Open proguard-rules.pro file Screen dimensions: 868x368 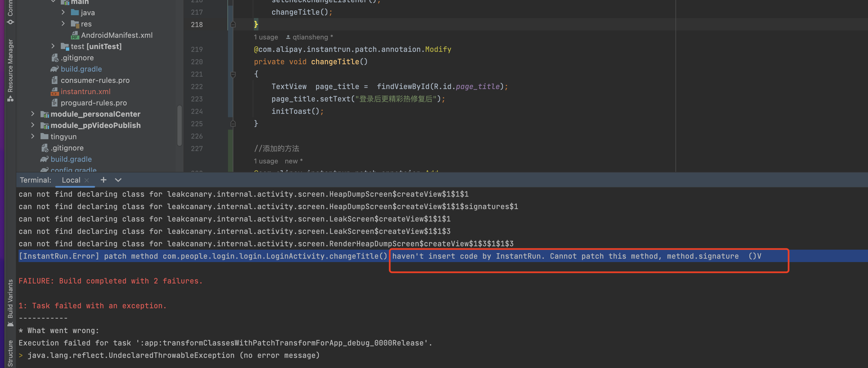tap(94, 103)
